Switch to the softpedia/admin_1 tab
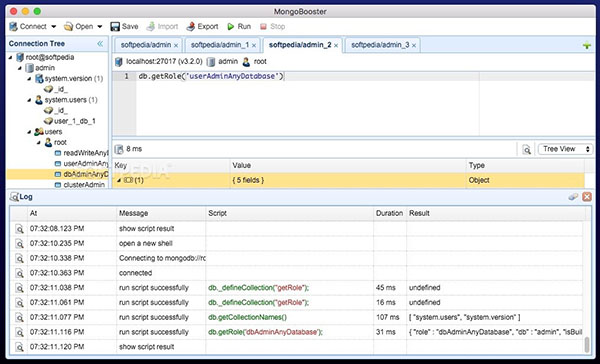600x364 pixels. coord(220,45)
